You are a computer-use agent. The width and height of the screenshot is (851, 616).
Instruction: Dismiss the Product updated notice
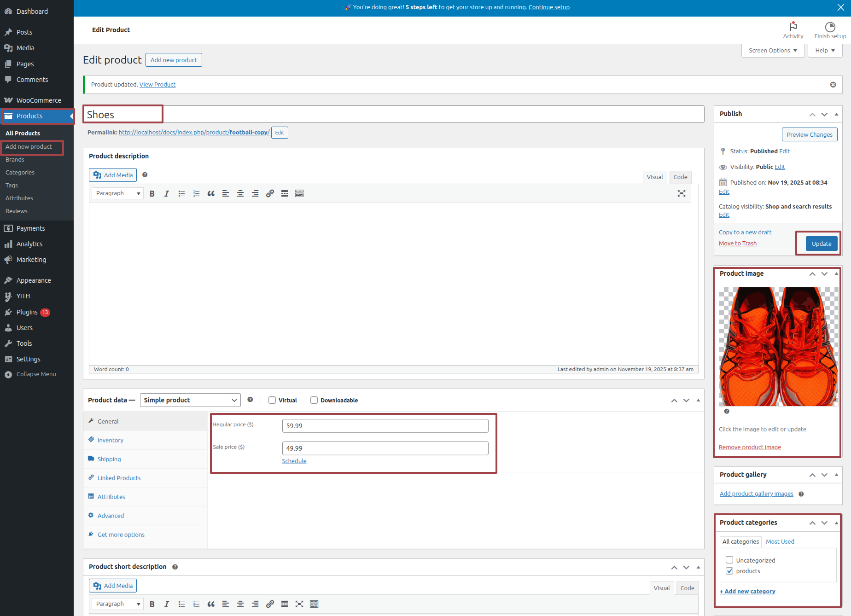(x=833, y=85)
